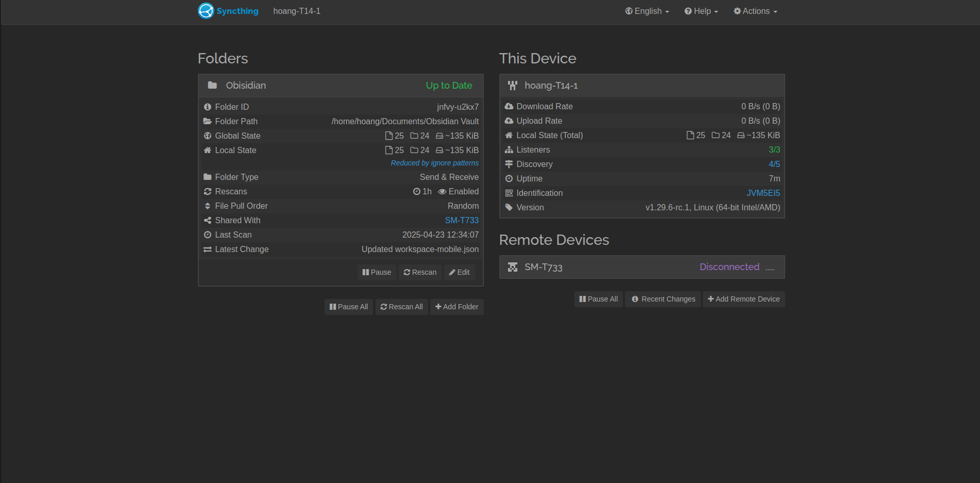Click the Folders section heading
The width and height of the screenshot is (980, 483).
[x=223, y=59]
